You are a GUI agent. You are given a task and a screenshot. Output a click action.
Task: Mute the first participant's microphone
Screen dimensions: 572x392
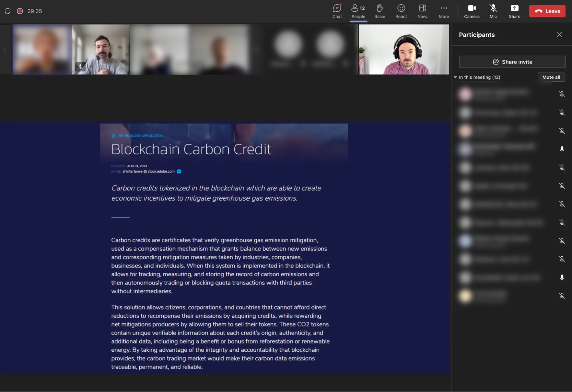[x=562, y=94]
